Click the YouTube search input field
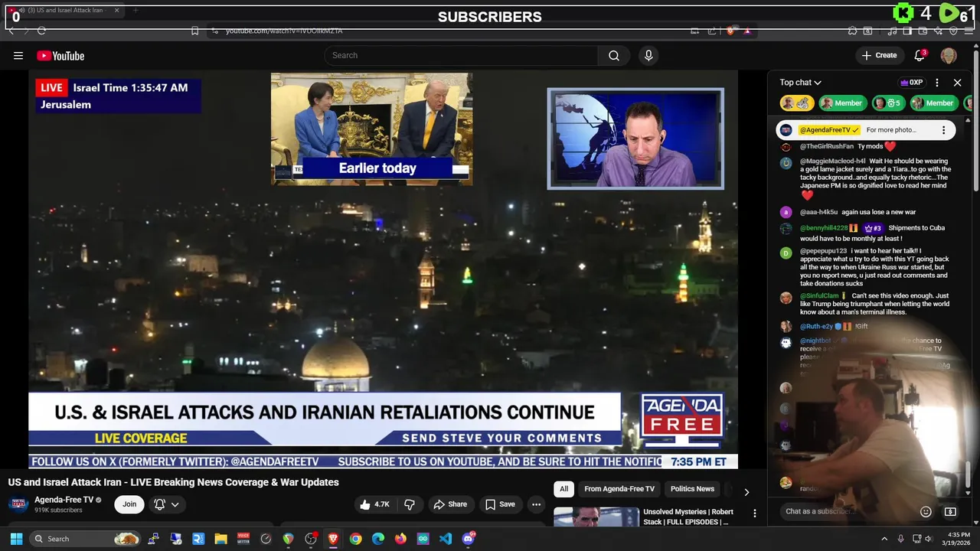 click(462, 55)
